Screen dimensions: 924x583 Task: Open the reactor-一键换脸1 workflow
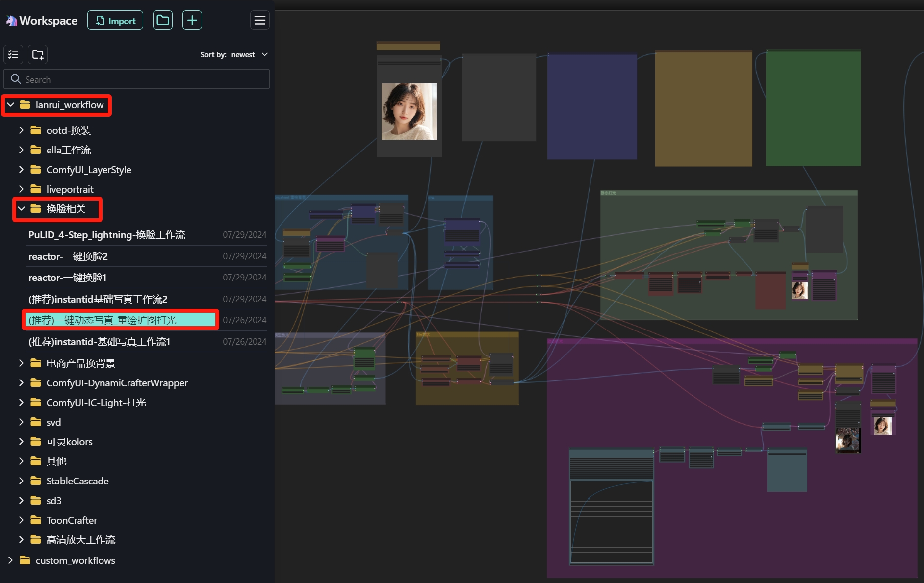click(x=68, y=278)
